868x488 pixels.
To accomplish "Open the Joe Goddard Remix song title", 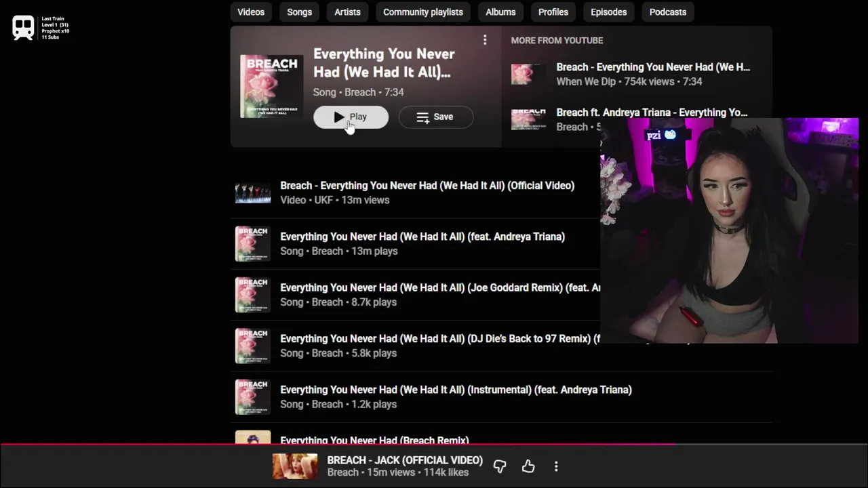I will 440,287.
